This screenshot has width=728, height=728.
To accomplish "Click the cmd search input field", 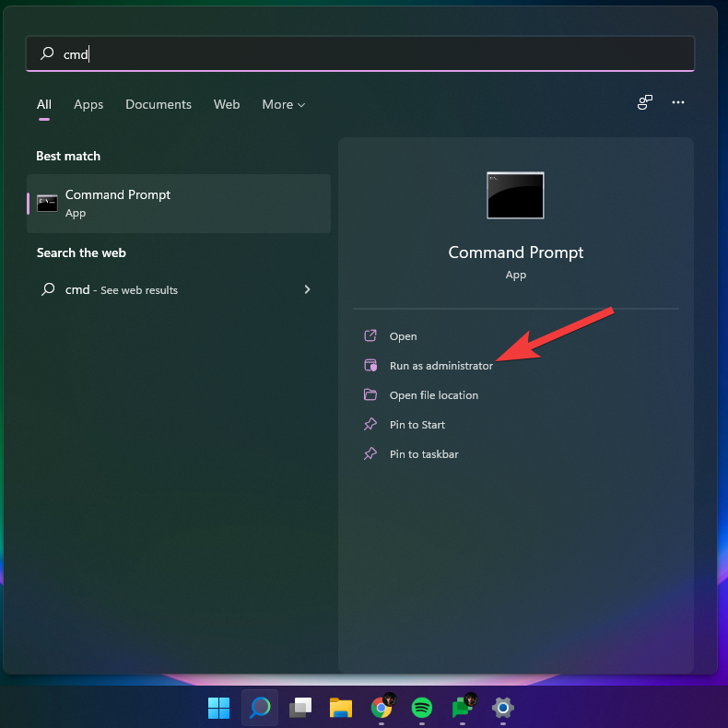I will [360, 53].
